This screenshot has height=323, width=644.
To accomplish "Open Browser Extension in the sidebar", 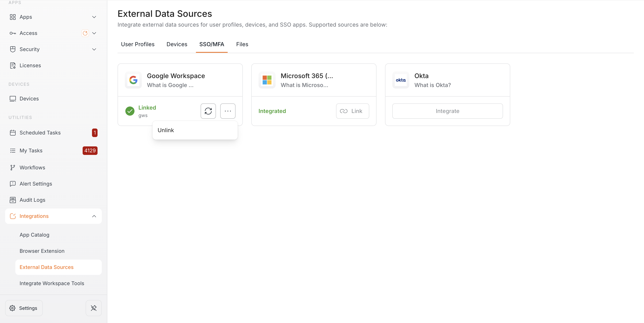I will click(42, 251).
